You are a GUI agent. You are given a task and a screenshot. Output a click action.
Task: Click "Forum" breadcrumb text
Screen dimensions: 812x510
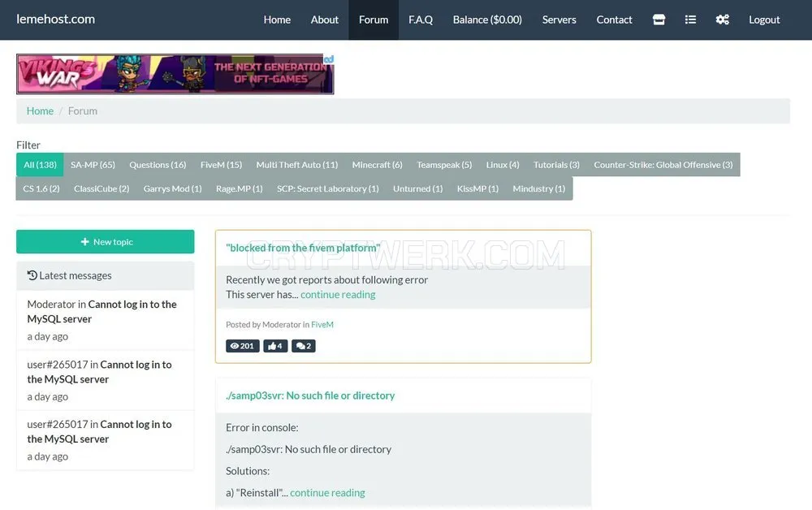pyautogui.click(x=82, y=110)
